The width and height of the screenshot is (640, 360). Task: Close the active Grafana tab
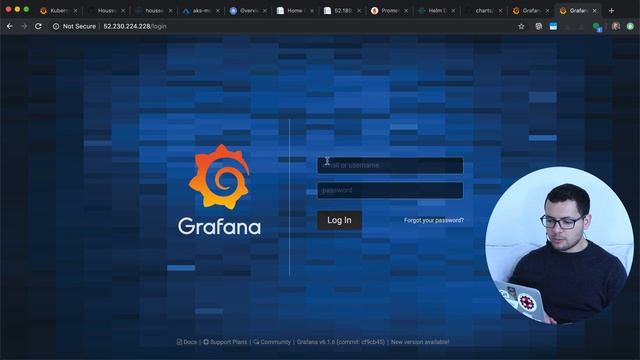pyautogui.click(x=594, y=11)
